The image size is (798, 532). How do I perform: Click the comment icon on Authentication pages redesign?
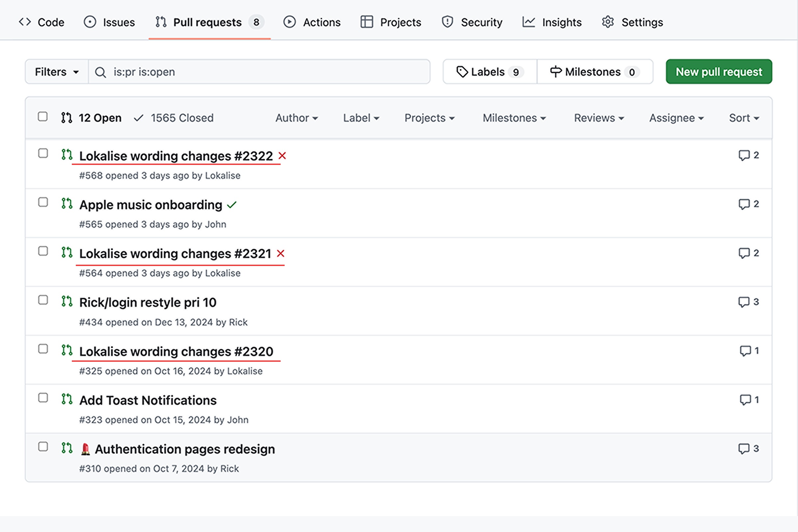tap(744, 449)
